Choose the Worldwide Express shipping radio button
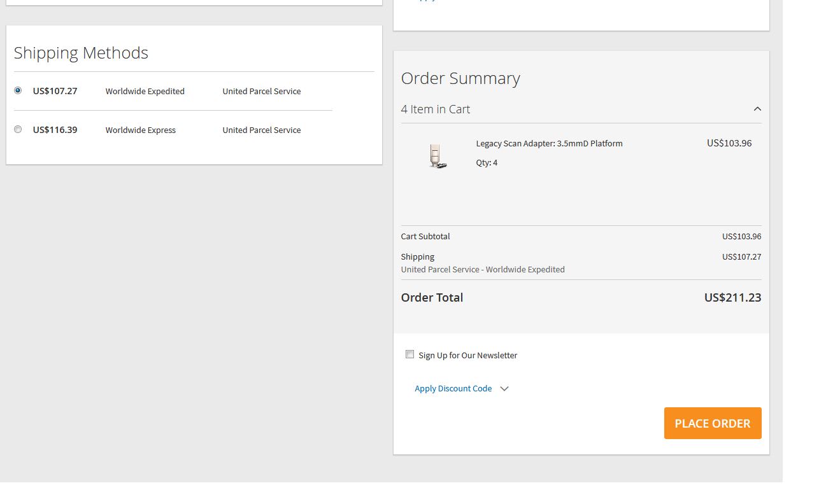Screen dimensions: 819x504 18,130
